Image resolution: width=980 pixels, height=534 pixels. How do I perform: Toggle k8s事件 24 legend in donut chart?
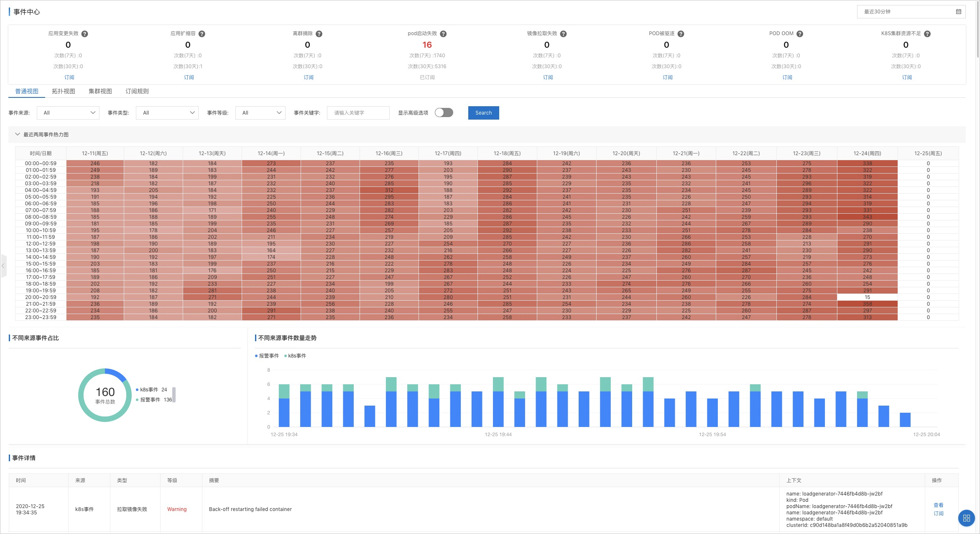point(151,390)
